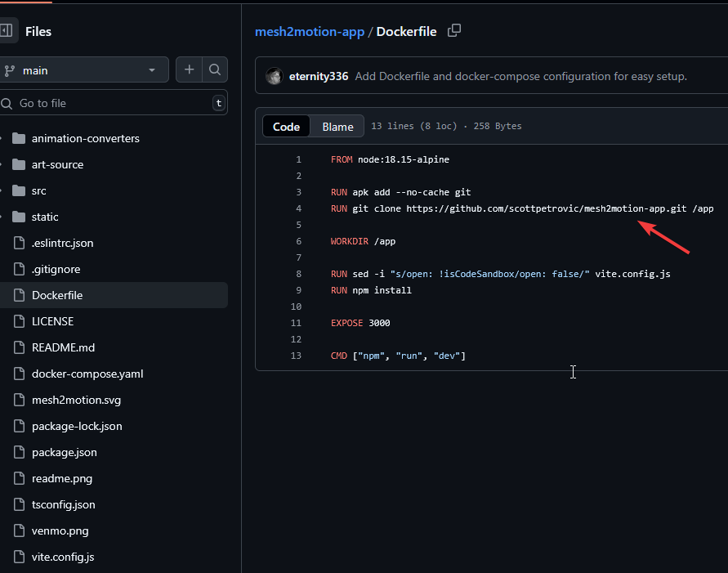Screen dimensions: 728x573
Task: Collapse the file tree side panel icon
Action: 5,31
